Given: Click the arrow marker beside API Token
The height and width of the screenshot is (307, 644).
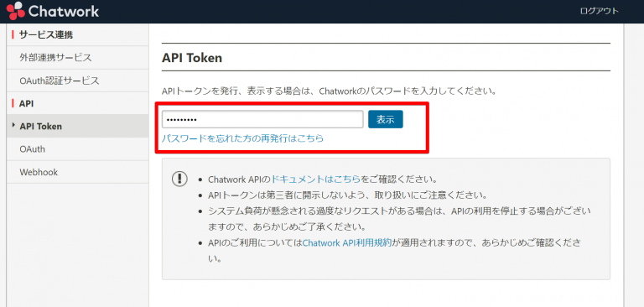Looking at the screenshot, I should [13, 125].
